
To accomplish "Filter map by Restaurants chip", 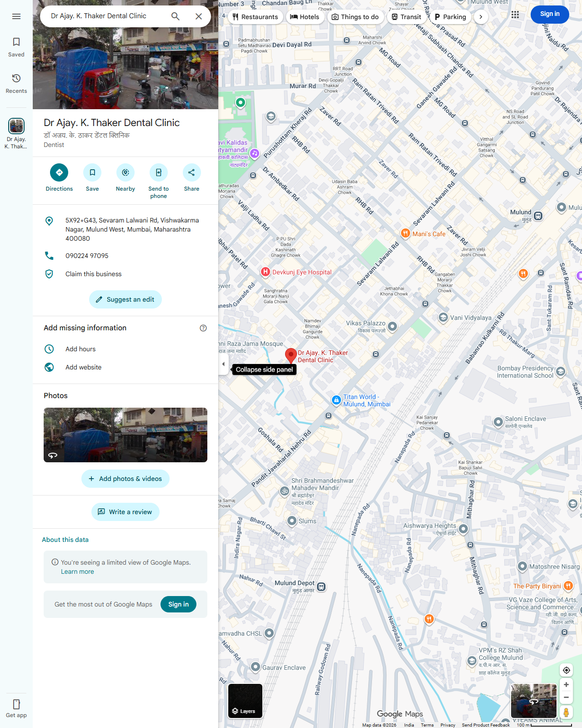I will [x=256, y=17].
